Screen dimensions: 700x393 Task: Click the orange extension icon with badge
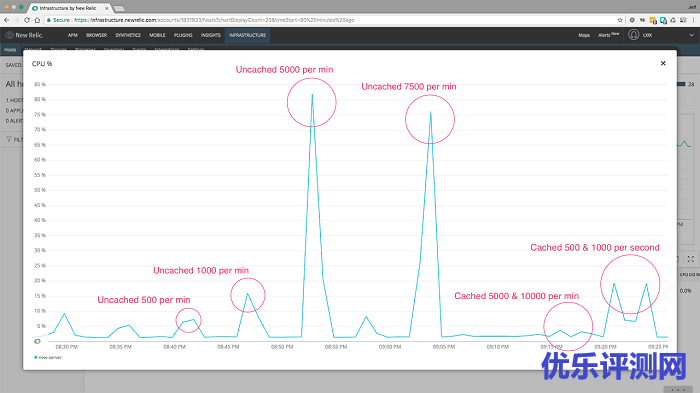click(x=653, y=20)
